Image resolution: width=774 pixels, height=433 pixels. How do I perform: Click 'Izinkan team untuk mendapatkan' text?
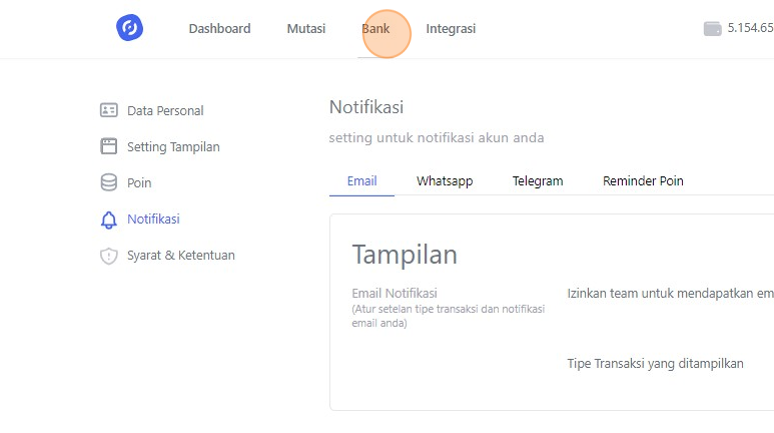[670, 294]
